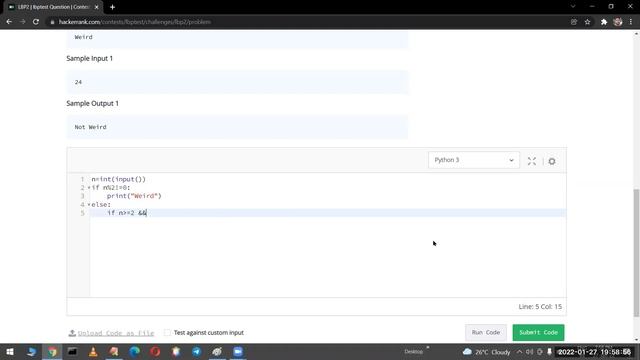The image size is (640, 360).
Task: Open editor settings gear icon
Action: tap(552, 161)
